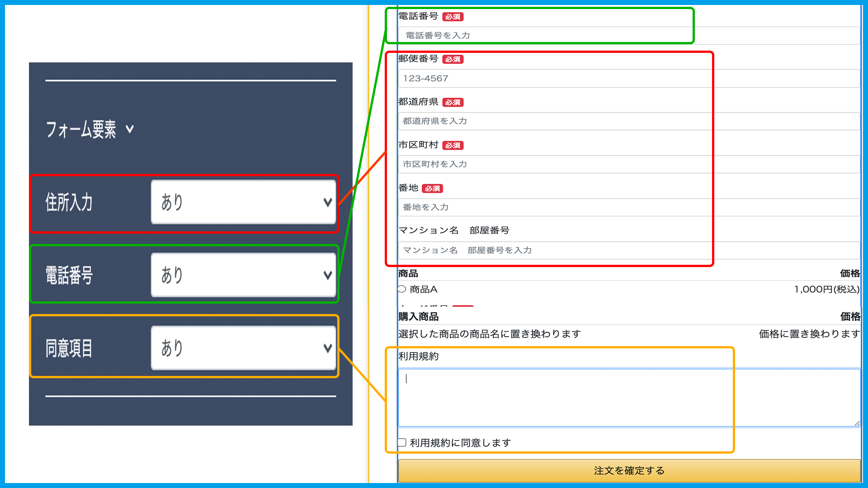Click the 注文を確定する button
The height and width of the screenshot is (488, 868).
[629, 470]
